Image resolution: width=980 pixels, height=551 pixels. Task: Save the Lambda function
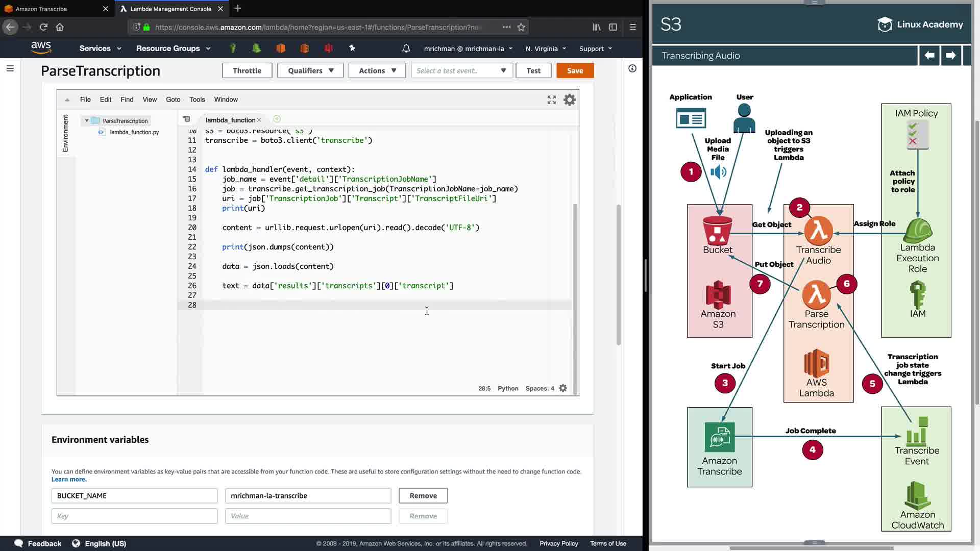point(575,71)
